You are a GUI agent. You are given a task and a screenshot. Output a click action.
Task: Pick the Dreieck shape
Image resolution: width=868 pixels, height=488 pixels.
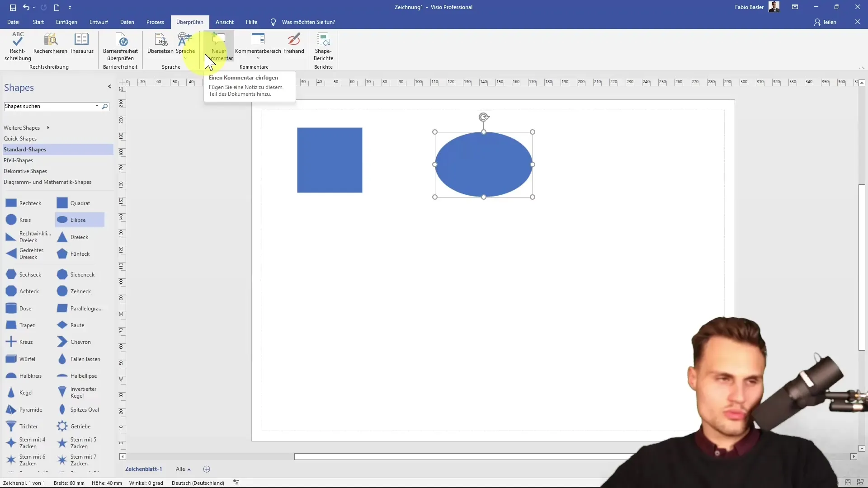coord(72,237)
